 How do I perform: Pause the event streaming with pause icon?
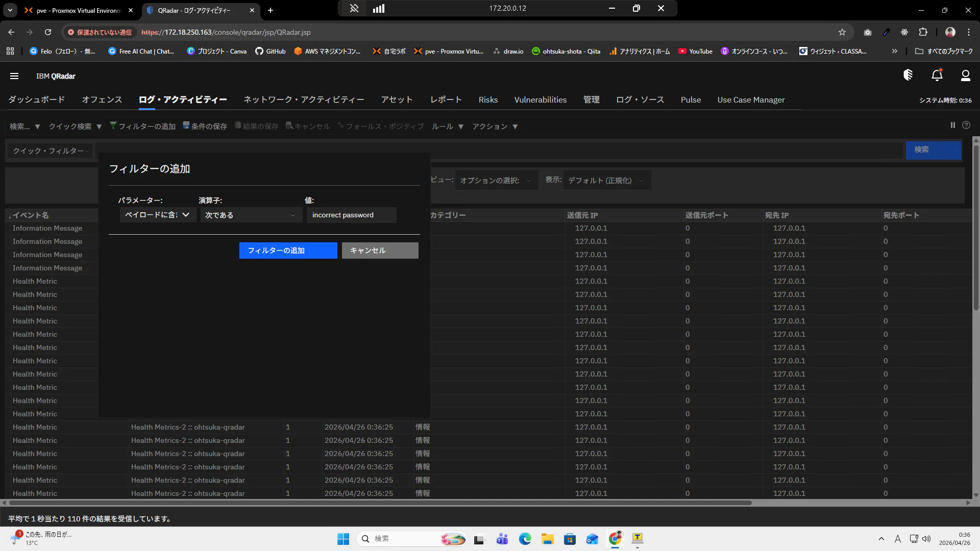952,125
